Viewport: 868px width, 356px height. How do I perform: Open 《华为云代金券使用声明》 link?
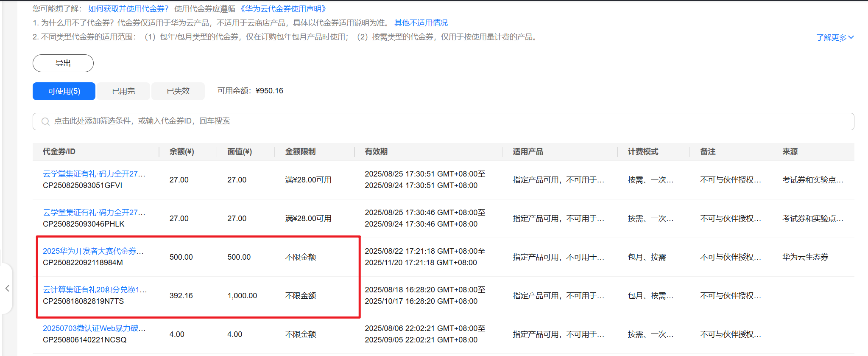283,9
